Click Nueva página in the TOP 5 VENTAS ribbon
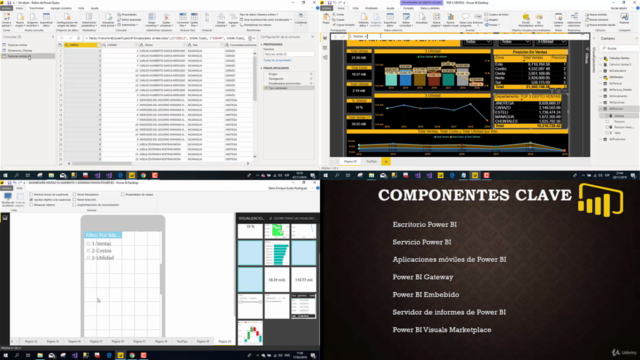Image resolution: width=640 pixels, height=360 pixels. 436,20
